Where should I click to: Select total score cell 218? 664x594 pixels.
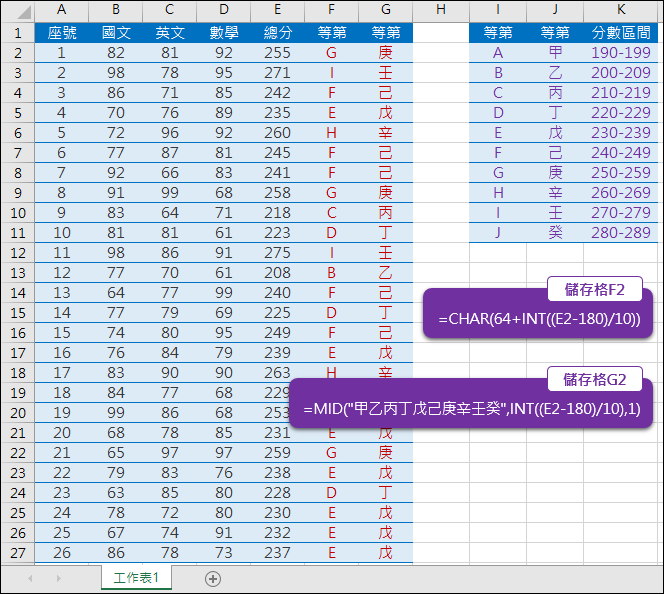click(277, 213)
